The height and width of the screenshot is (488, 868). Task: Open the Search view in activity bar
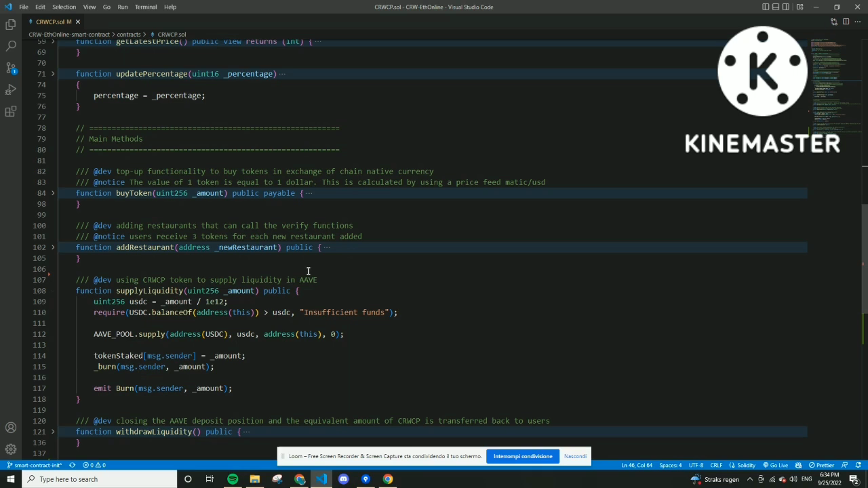pos(11,46)
